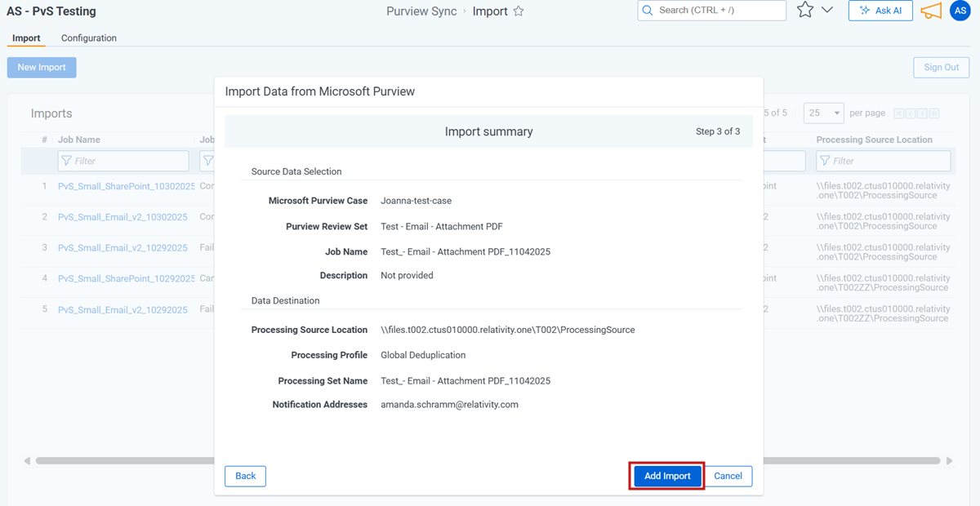Open announcements via the megaphone icon
Viewport: 980px width, 506px height.
tap(931, 11)
